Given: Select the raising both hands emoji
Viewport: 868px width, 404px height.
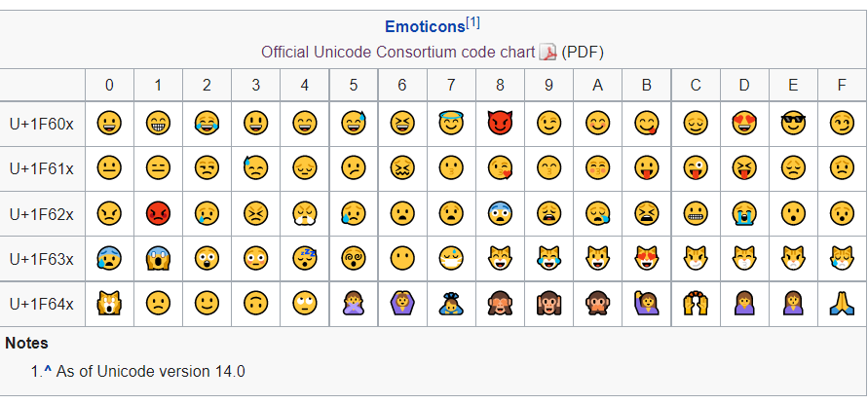Looking at the screenshot, I should [696, 304].
